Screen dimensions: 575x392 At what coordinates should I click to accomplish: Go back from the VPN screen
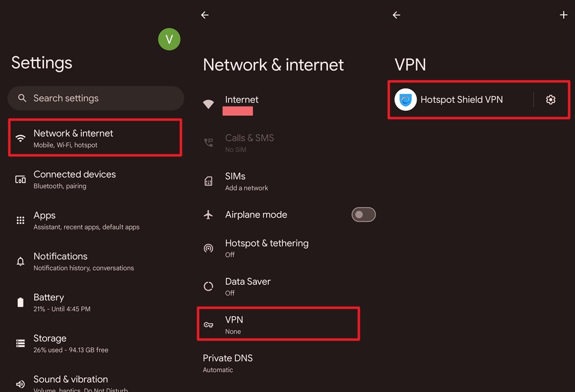pos(396,15)
